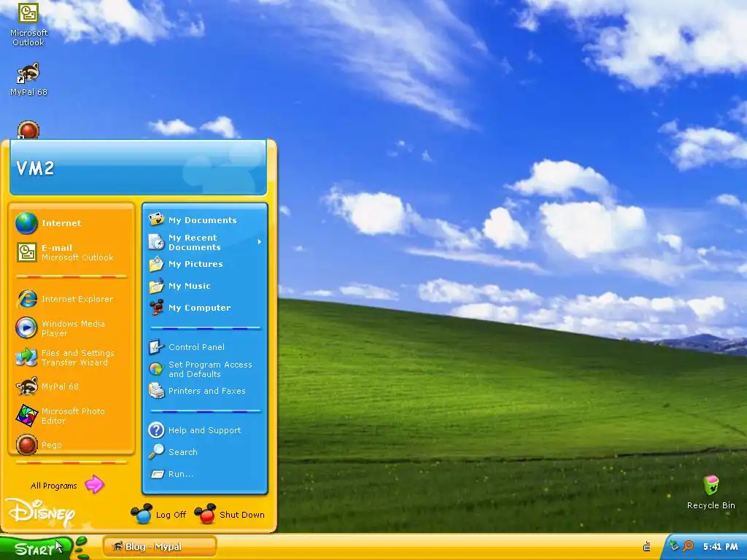Click Run window icon
The image size is (747, 560).
[x=156, y=474]
